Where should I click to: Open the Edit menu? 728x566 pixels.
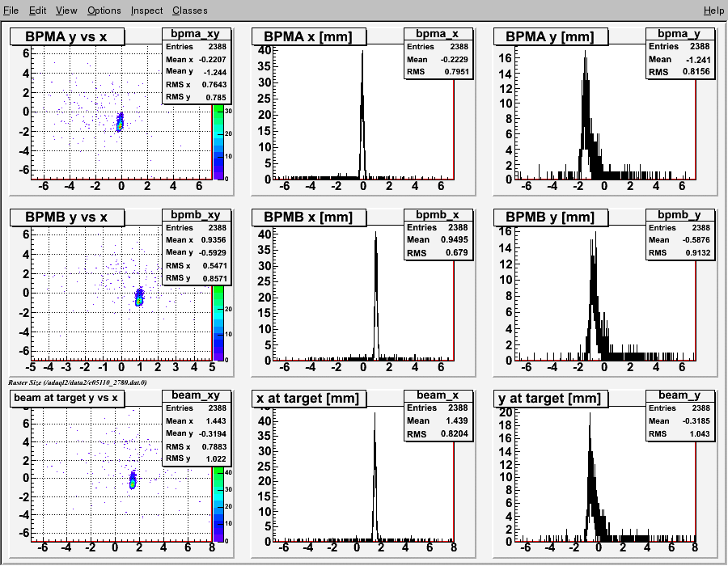tap(37, 11)
